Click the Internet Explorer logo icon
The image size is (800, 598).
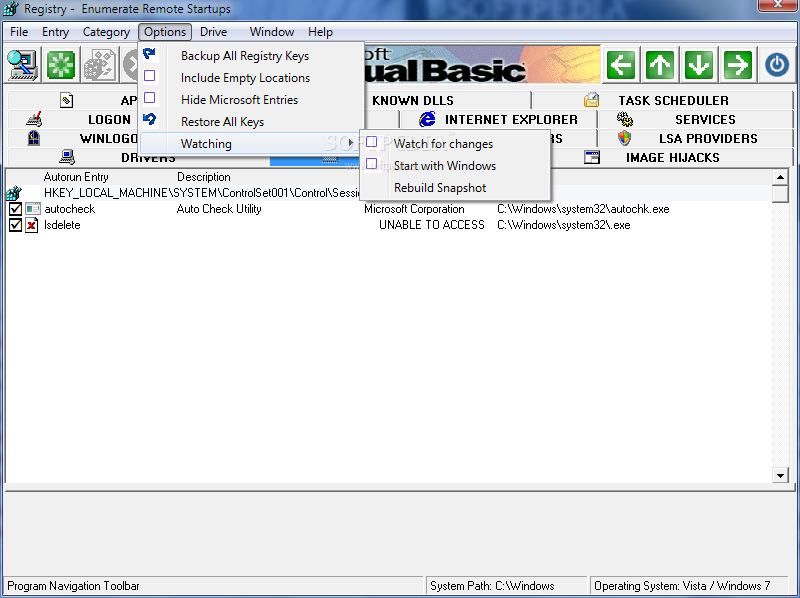pyautogui.click(x=427, y=119)
